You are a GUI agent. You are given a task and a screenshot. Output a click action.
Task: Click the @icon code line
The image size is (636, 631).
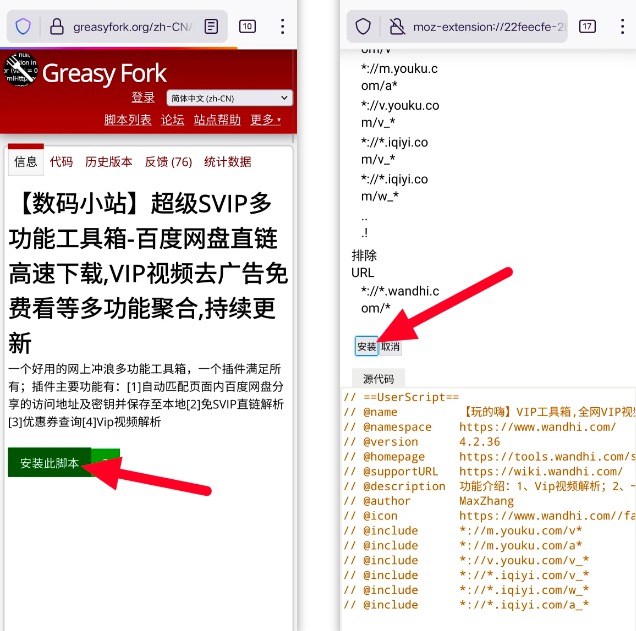point(489,516)
